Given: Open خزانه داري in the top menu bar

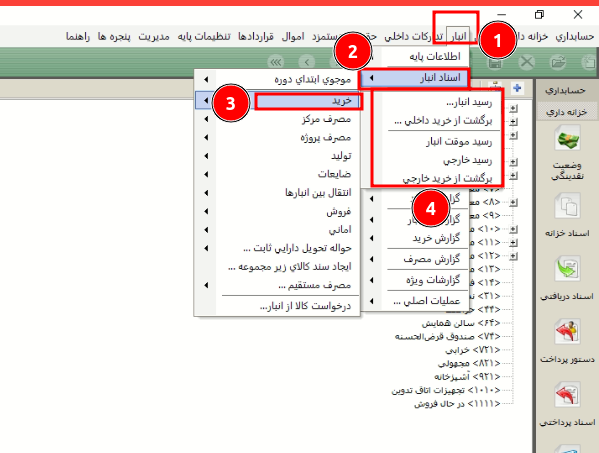Looking at the screenshot, I should pyautogui.click(x=532, y=36).
